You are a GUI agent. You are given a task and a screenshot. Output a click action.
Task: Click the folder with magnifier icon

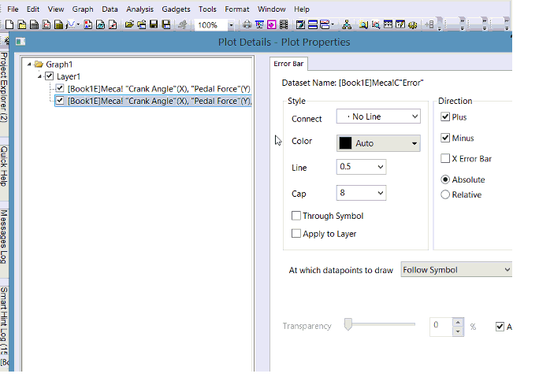(363, 24)
